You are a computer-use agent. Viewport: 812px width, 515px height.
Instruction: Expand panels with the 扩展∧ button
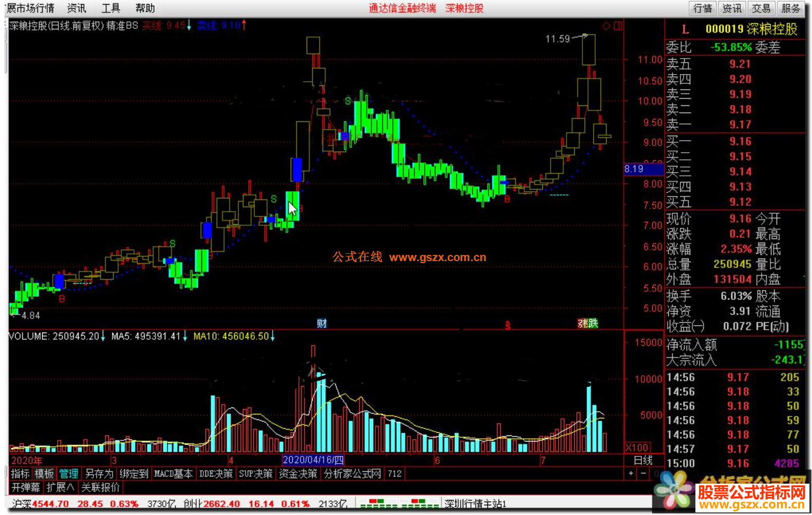pos(60,487)
